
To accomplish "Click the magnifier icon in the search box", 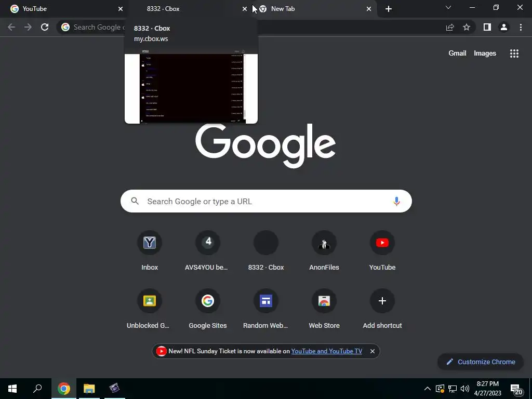I will (x=135, y=201).
